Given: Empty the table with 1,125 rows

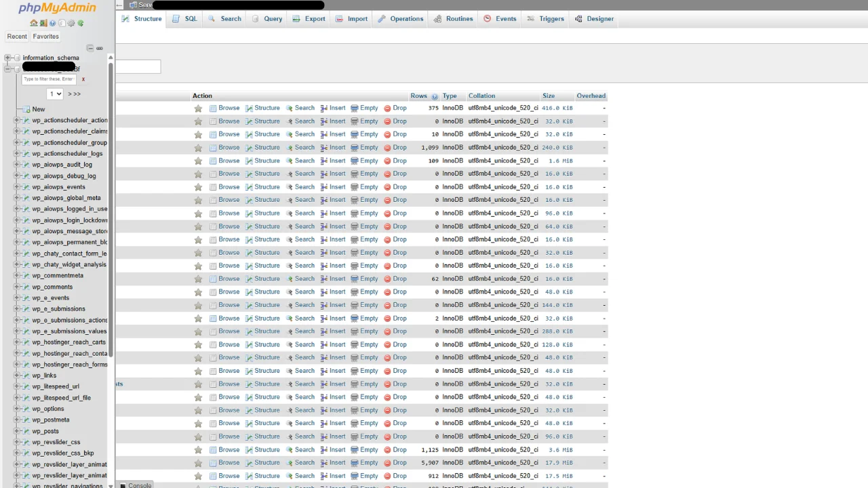Looking at the screenshot, I should coord(364,449).
